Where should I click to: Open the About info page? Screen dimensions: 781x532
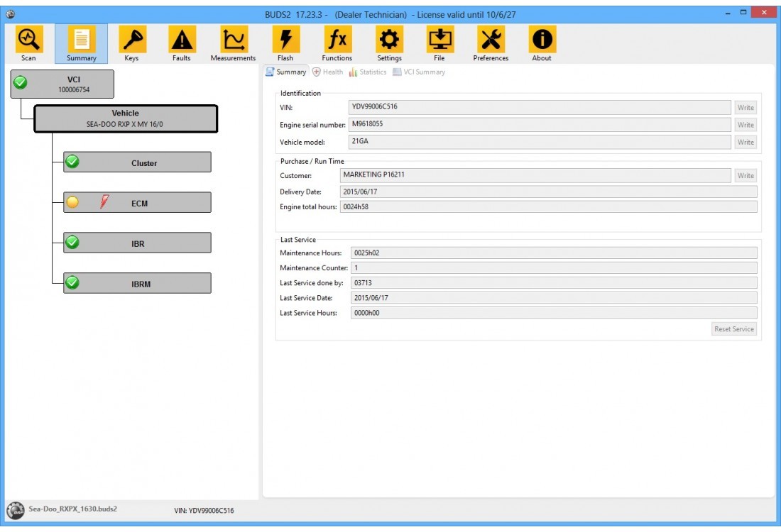coord(542,43)
